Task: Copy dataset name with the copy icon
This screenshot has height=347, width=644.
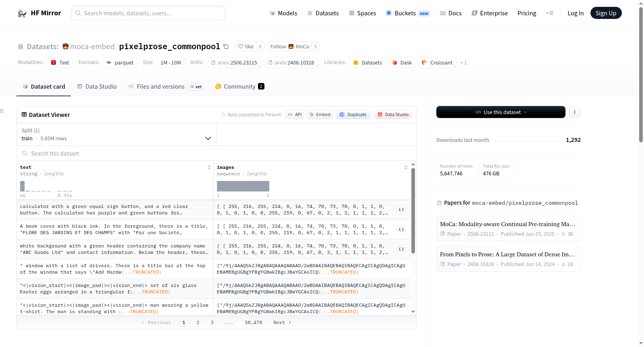Action: pyautogui.click(x=226, y=47)
